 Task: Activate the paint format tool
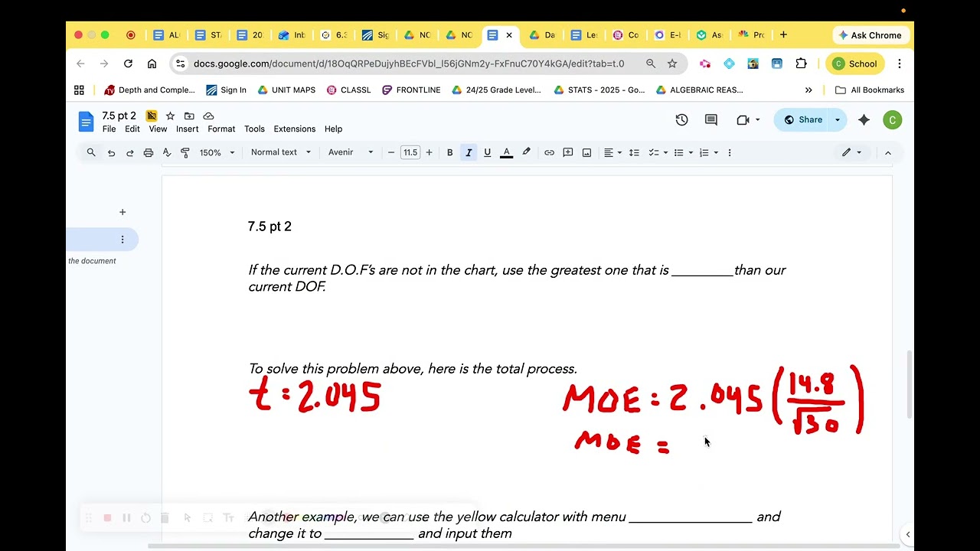[185, 152]
